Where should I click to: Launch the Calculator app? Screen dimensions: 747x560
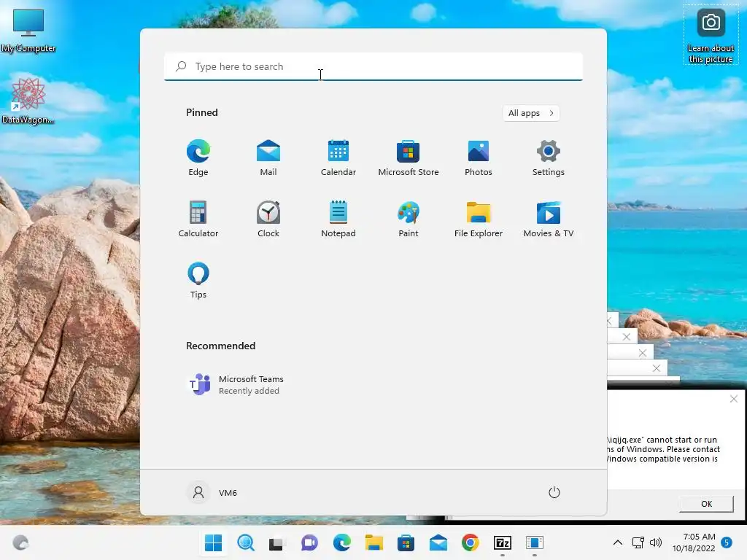[198, 219]
